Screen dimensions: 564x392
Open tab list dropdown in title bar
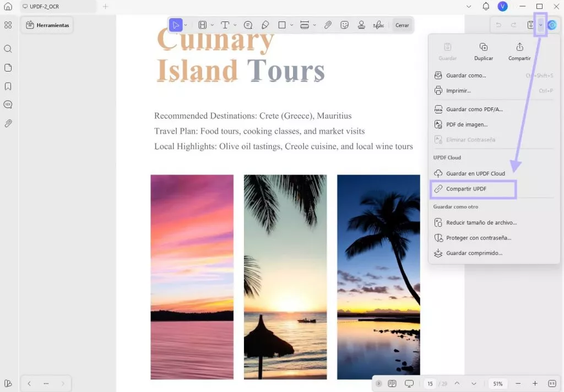[469, 7]
